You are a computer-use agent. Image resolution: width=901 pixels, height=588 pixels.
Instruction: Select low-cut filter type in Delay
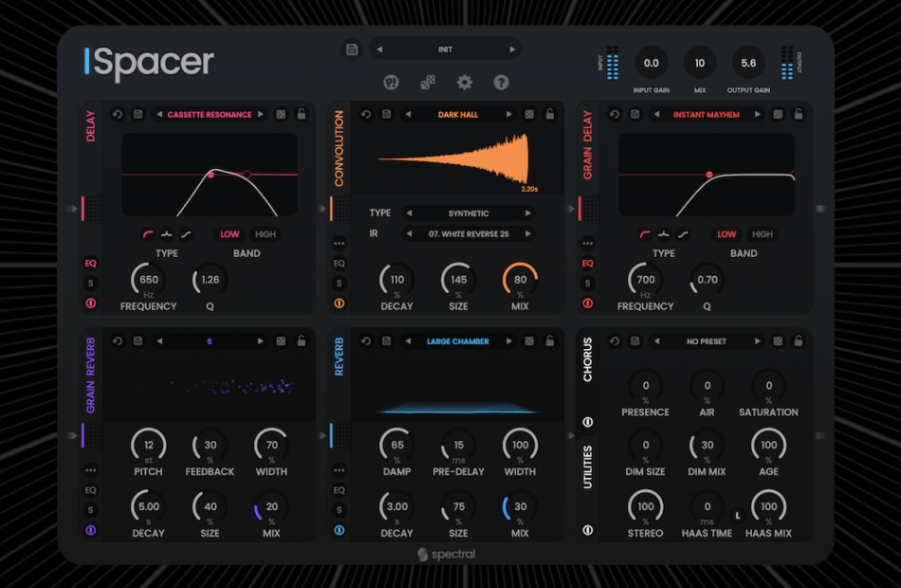point(148,234)
